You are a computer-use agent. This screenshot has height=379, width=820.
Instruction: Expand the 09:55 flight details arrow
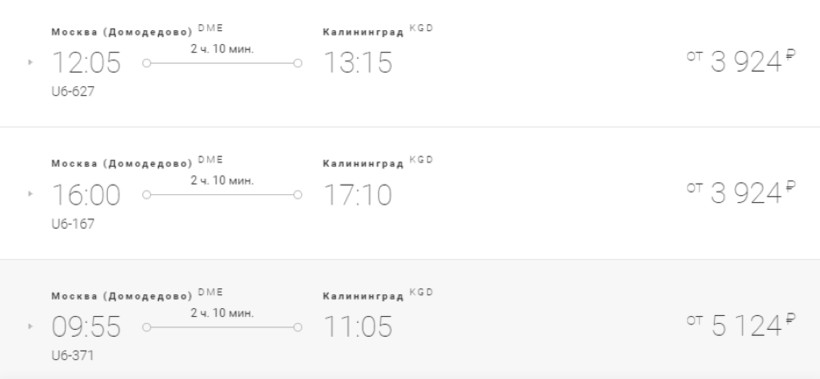(30, 327)
